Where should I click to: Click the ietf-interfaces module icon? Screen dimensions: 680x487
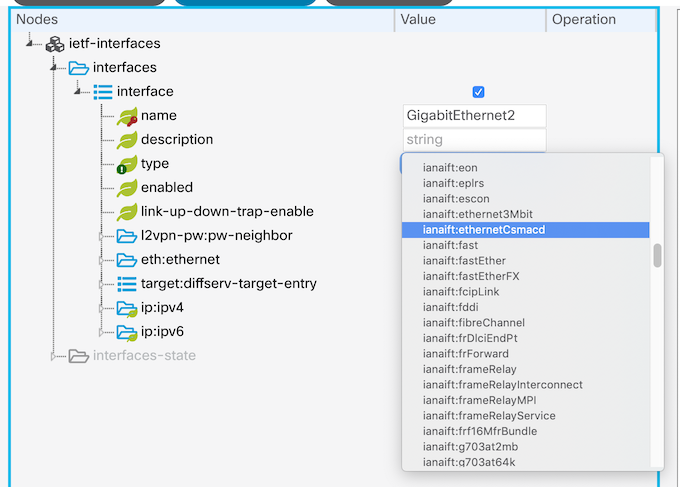point(55,44)
